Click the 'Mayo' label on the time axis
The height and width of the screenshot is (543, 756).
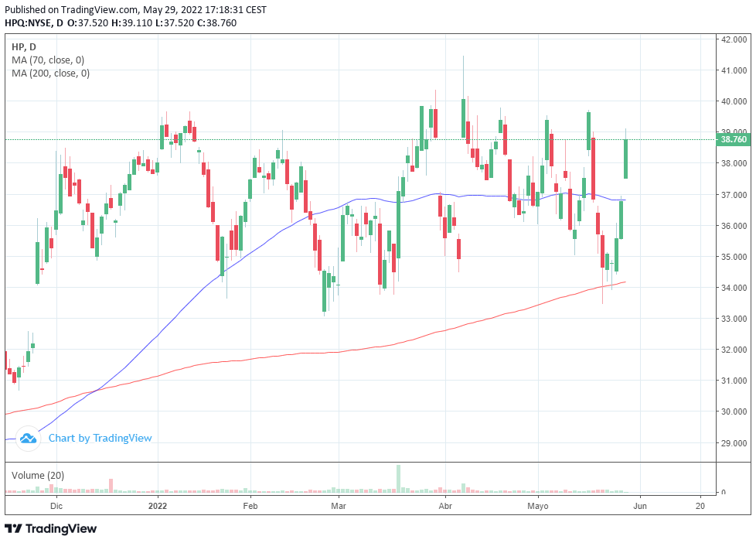[537, 506]
